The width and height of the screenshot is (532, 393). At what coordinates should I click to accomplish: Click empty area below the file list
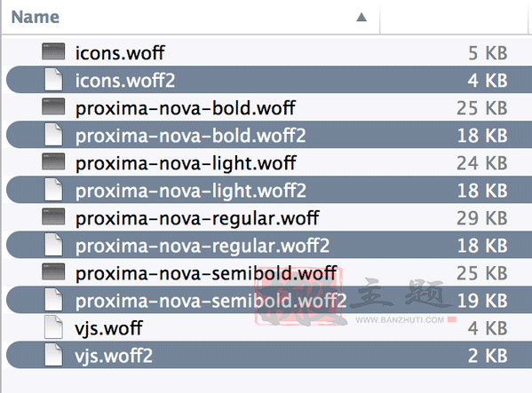(266, 381)
